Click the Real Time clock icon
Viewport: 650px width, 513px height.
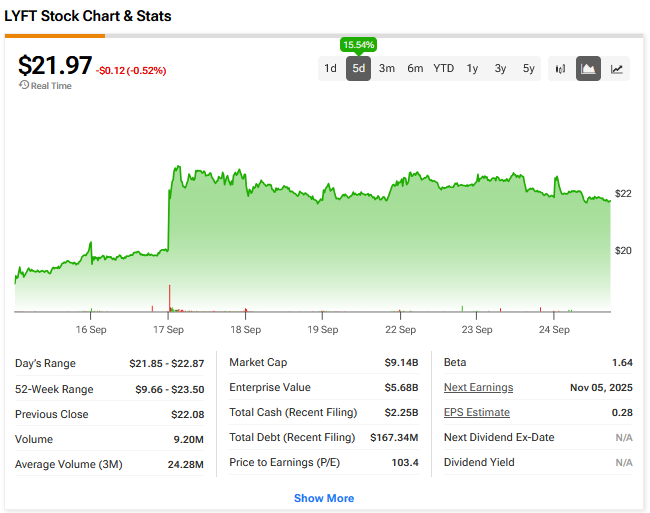click(24, 85)
